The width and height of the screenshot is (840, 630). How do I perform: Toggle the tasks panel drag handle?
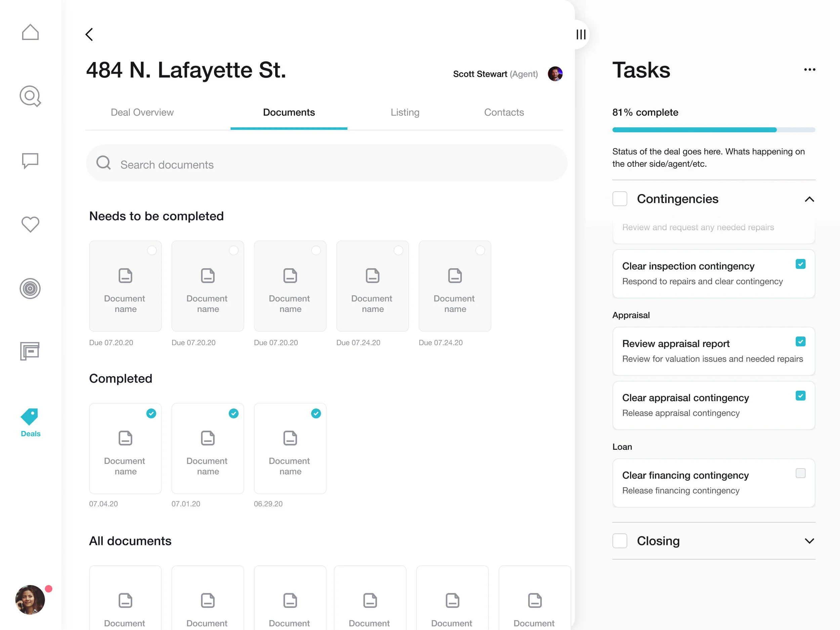581,35
